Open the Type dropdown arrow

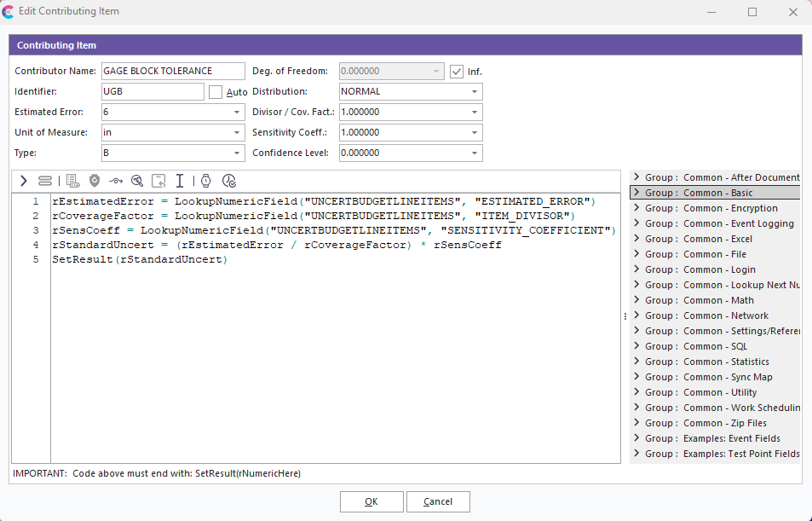(237, 153)
